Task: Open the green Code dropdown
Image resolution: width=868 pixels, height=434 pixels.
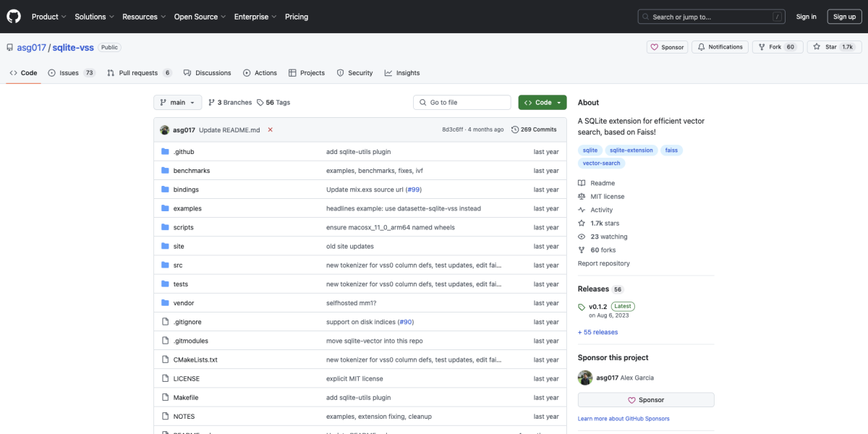Action: tap(542, 103)
